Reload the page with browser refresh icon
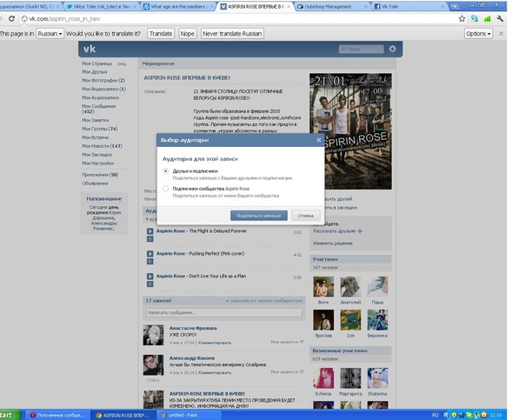 coord(11,19)
